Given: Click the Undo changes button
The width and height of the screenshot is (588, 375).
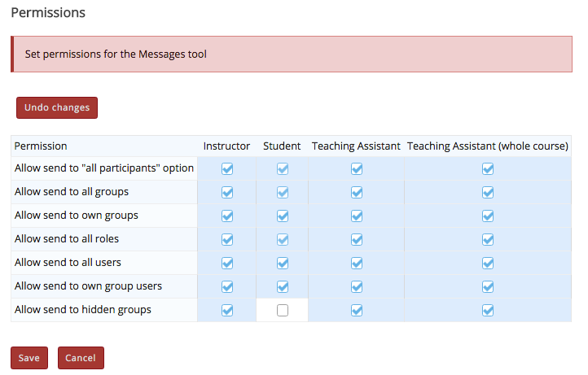Looking at the screenshot, I should tap(57, 107).
